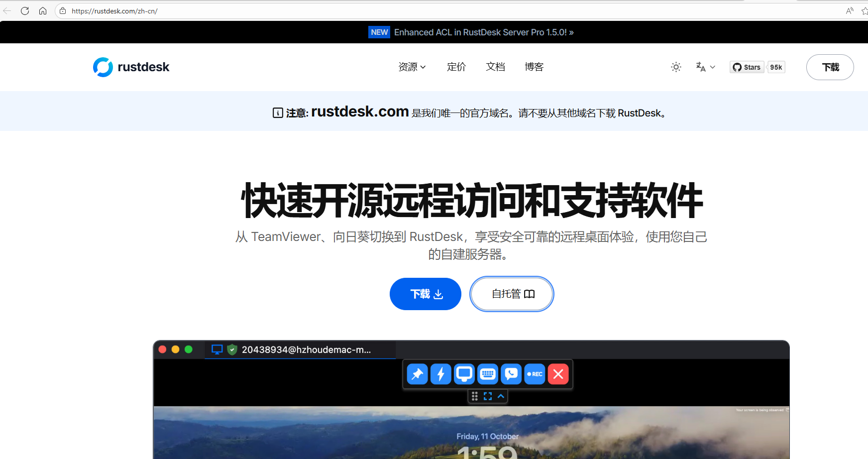
Task: Click the info icon beside 注意
Action: coord(278,113)
